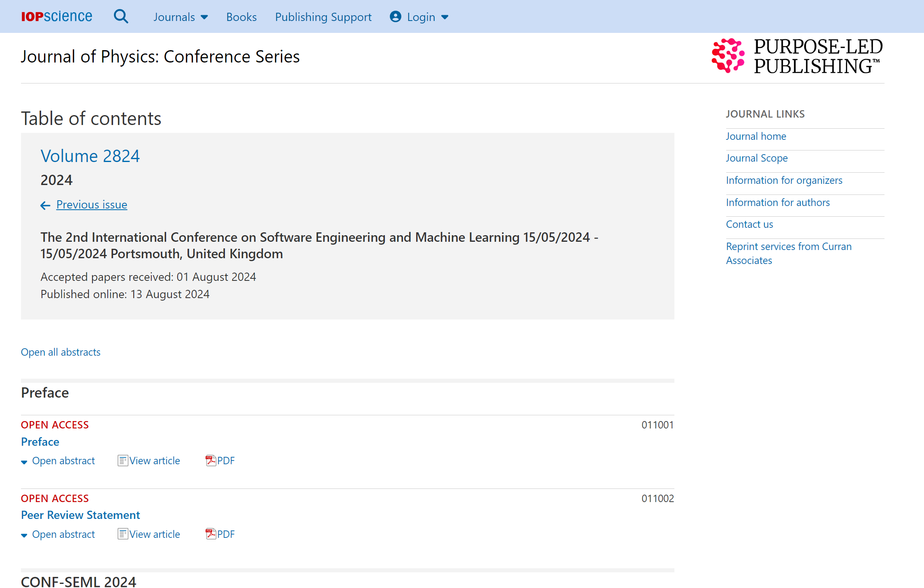
Task: Open the PDF of the Preface
Action: (220, 461)
